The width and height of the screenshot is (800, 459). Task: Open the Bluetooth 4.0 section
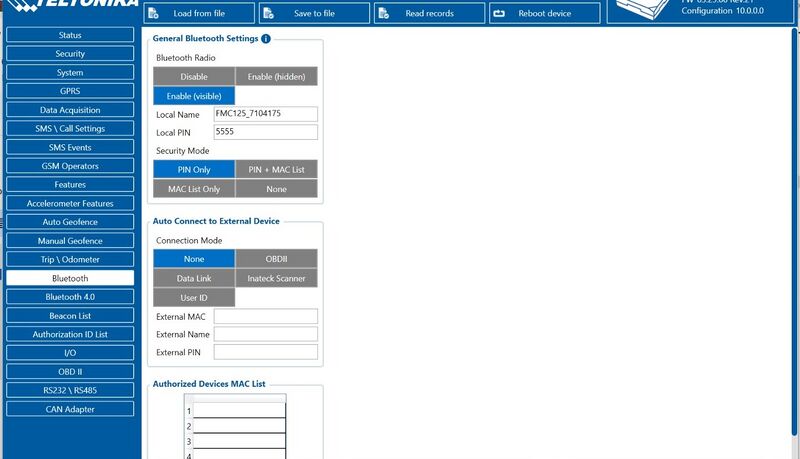pyautogui.click(x=70, y=296)
